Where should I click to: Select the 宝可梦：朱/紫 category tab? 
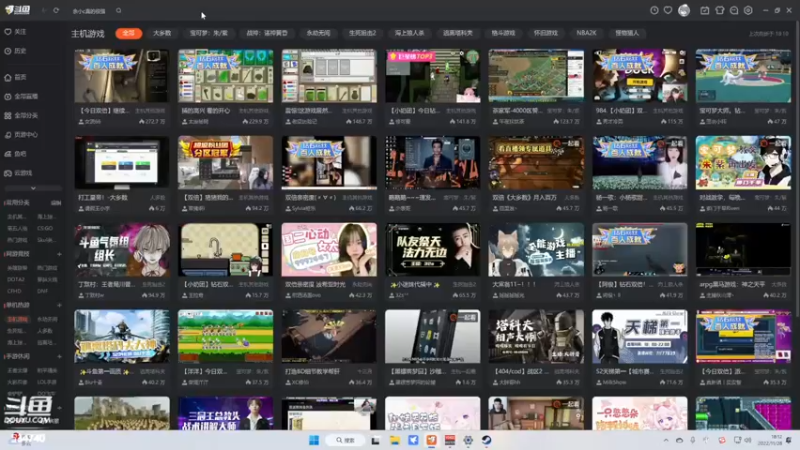pos(209,33)
